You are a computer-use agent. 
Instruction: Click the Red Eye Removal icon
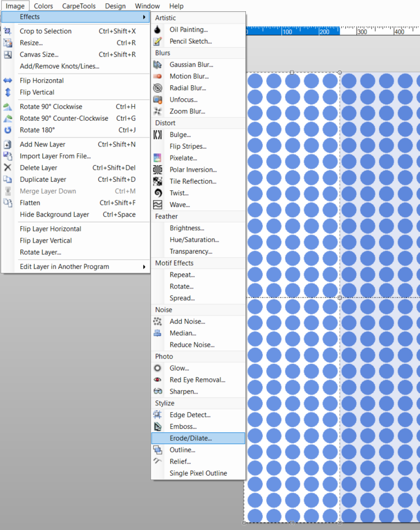(158, 380)
